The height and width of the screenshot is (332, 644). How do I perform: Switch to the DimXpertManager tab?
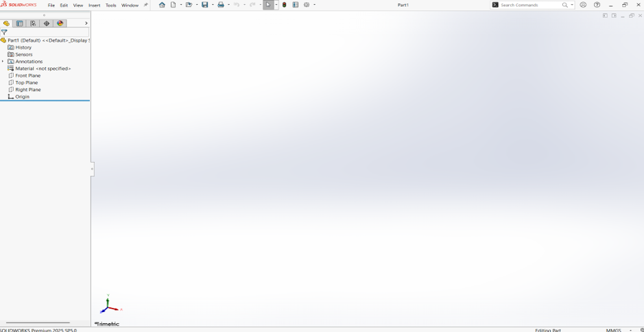click(x=47, y=23)
